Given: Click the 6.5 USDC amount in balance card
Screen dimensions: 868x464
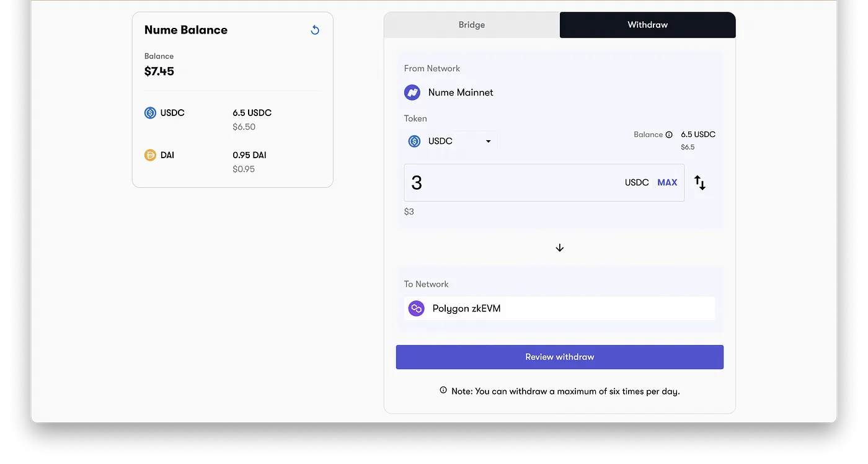Looking at the screenshot, I should pos(252,113).
